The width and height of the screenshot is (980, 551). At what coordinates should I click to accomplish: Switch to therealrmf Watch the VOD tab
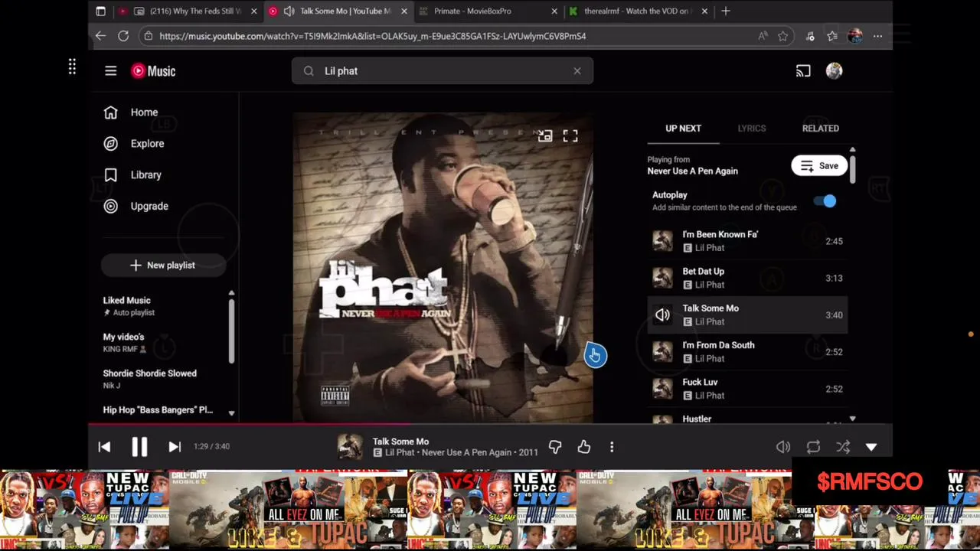click(x=638, y=11)
